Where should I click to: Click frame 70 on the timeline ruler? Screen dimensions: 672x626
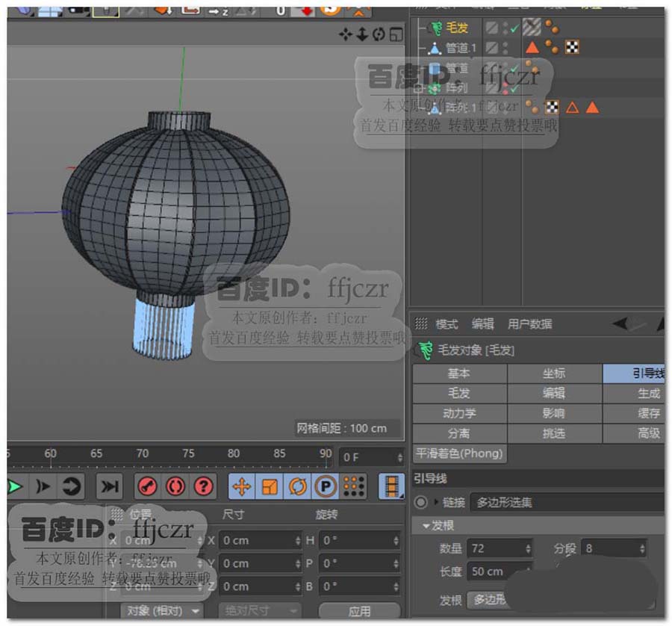pyautogui.click(x=143, y=453)
